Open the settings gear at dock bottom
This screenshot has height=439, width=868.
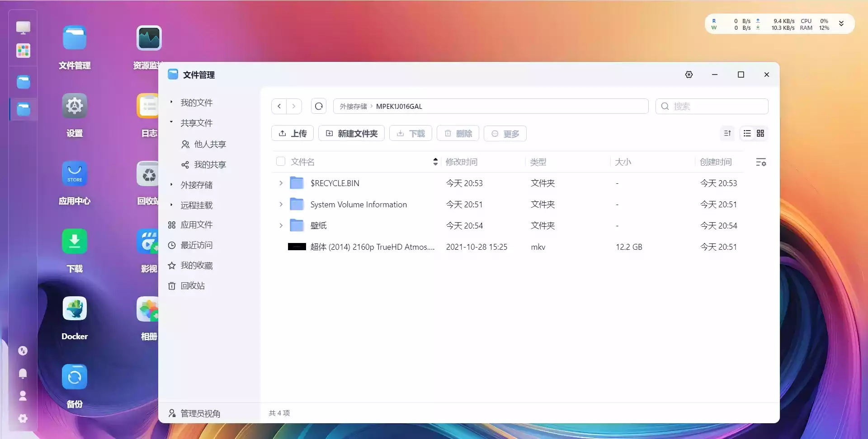click(x=23, y=419)
